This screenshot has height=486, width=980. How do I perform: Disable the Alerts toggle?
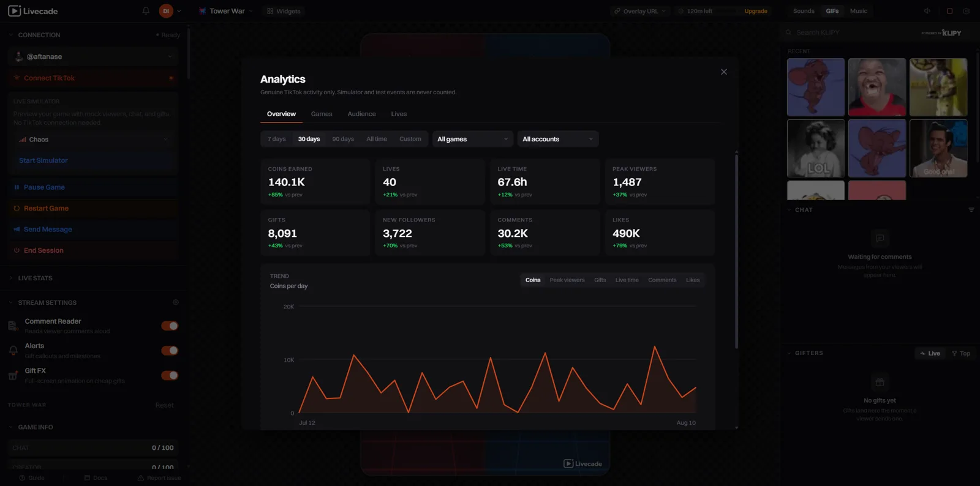tap(170, 351)
